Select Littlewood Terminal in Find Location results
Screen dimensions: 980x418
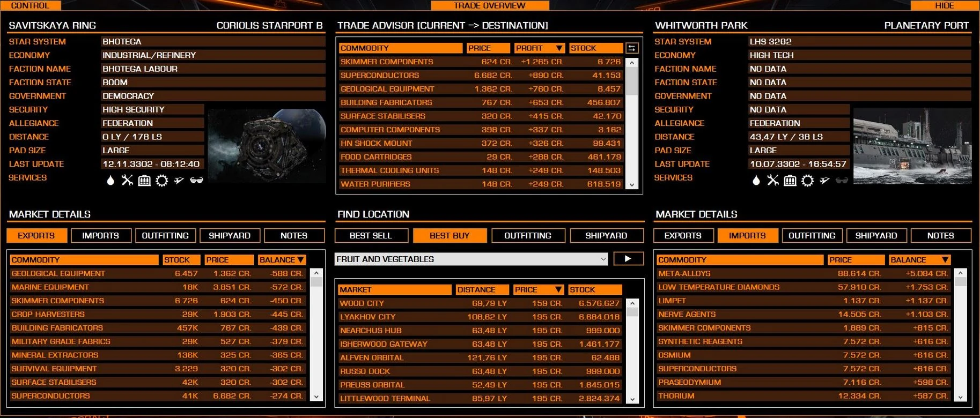(480, 399)
